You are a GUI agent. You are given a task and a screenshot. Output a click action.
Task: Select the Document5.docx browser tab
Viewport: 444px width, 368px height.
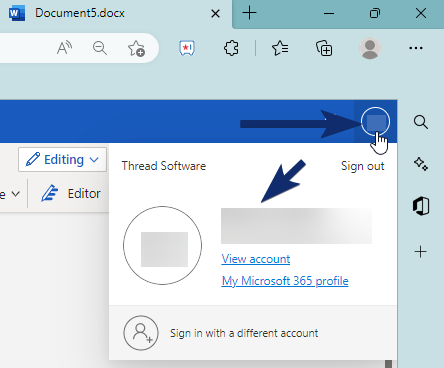tap(115, 13)
